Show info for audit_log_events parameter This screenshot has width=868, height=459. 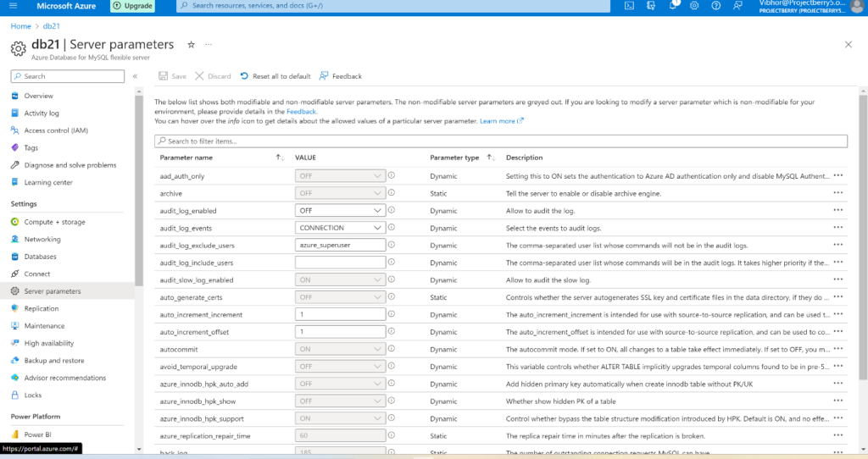pos(392,227)
